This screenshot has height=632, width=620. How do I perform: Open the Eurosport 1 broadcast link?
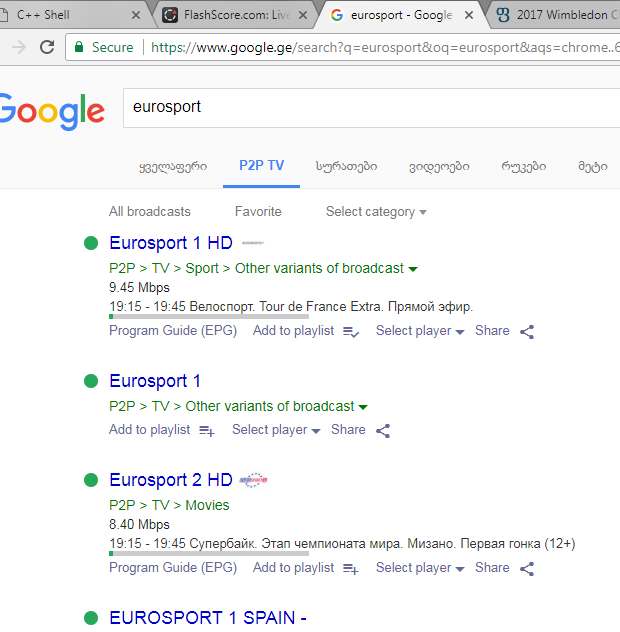click(x=155, y=381)
